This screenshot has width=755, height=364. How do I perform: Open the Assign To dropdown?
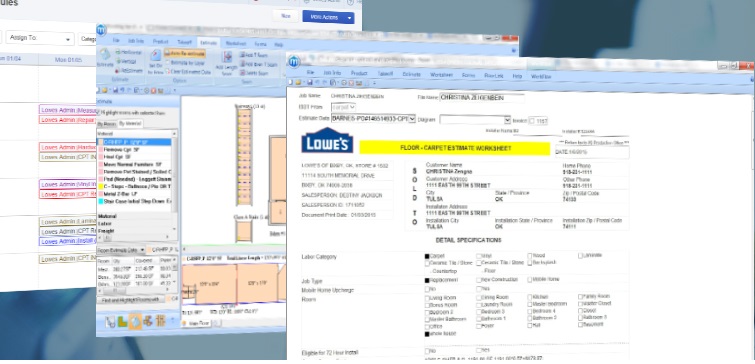point(39,38)
